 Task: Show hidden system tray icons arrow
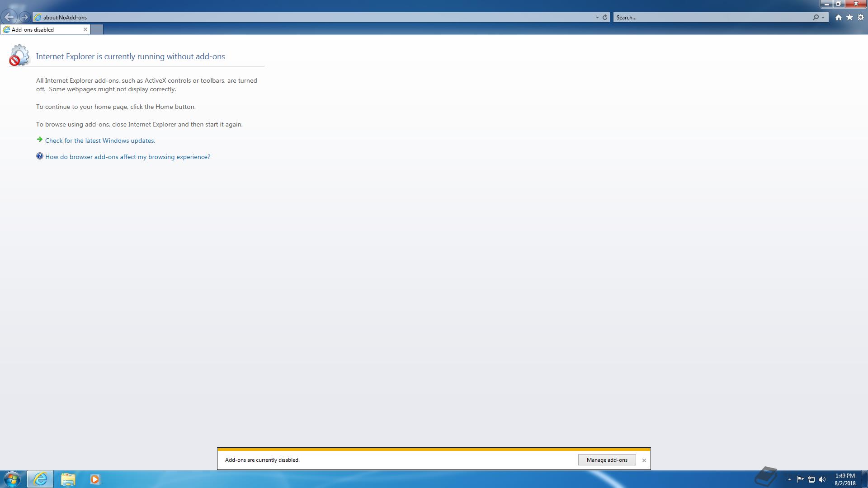coord(789,479)
